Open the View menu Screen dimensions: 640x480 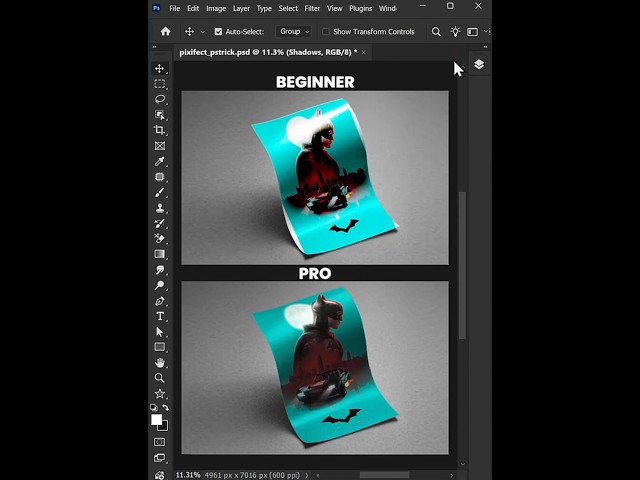coord(334,8)
